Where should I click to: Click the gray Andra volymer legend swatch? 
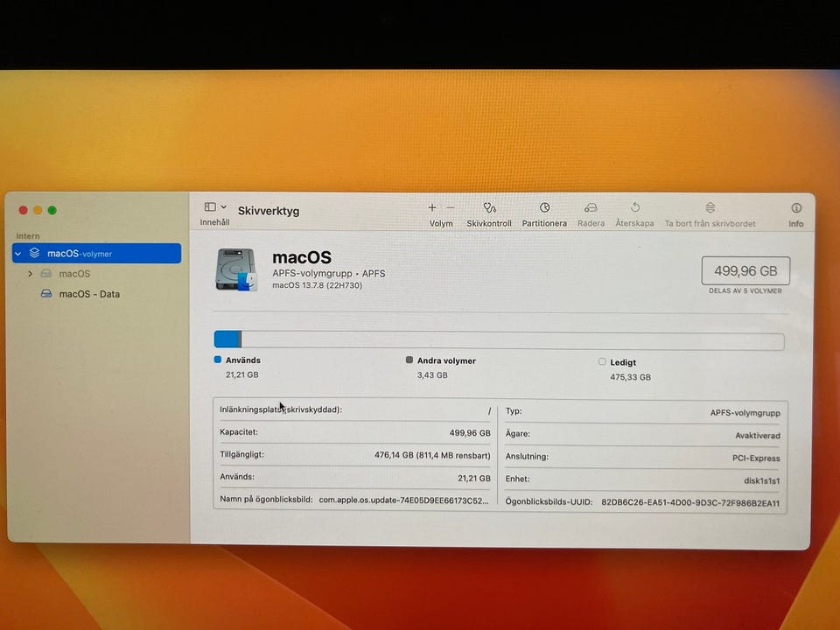[409, 360]
